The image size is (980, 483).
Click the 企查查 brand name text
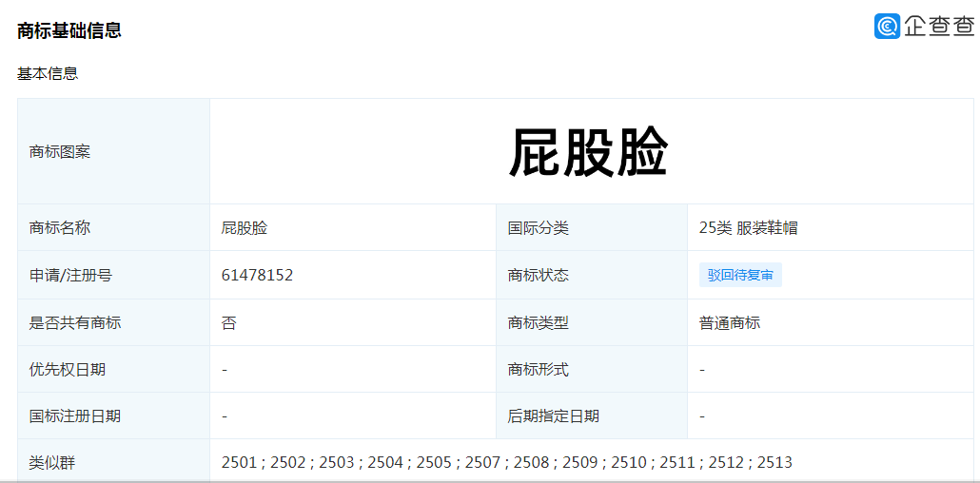pyautogui.click(x=939, y=27)
